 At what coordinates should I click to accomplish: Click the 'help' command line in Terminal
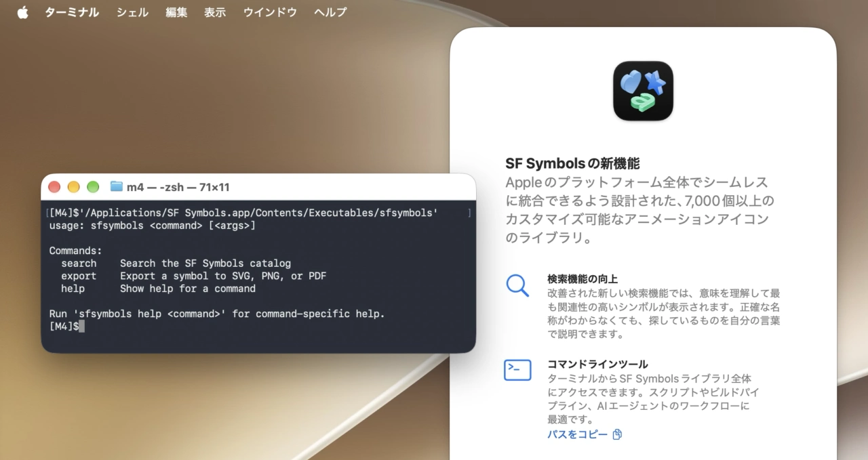tap(158, 289)
